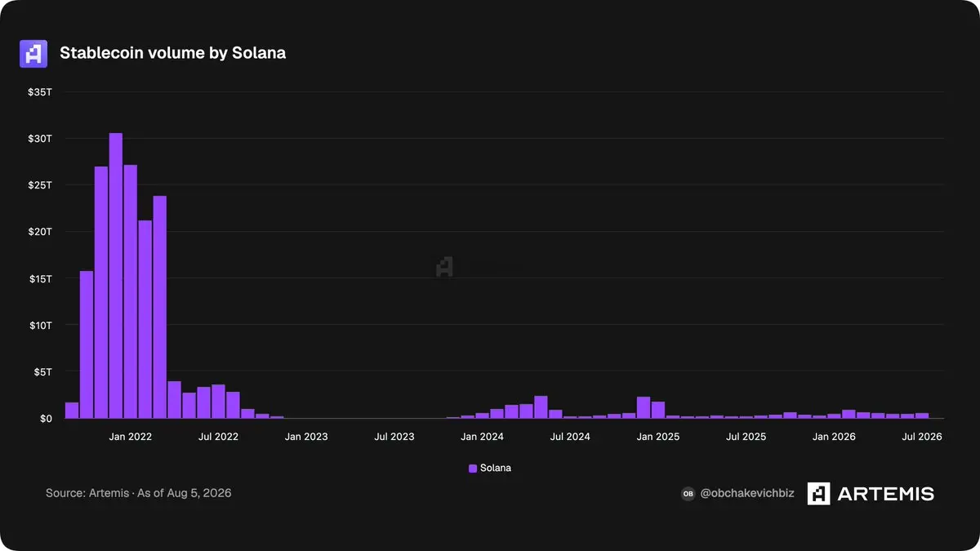Viewport: 980px width, 551px height.
Task: Click the Jan 2022 x-axis label
Action: pyautogui.click(x=131, y=437)
